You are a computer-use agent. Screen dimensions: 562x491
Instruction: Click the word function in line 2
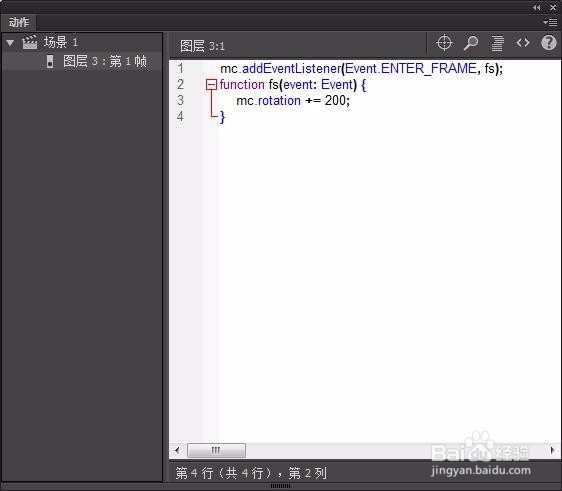click(242, 85)
